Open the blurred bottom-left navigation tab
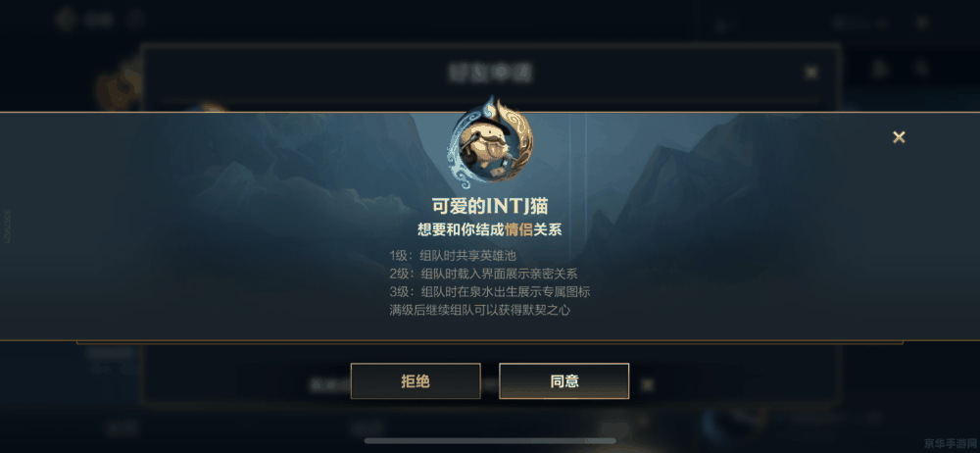This screenshot has height=453, width=980. (120, 428)
